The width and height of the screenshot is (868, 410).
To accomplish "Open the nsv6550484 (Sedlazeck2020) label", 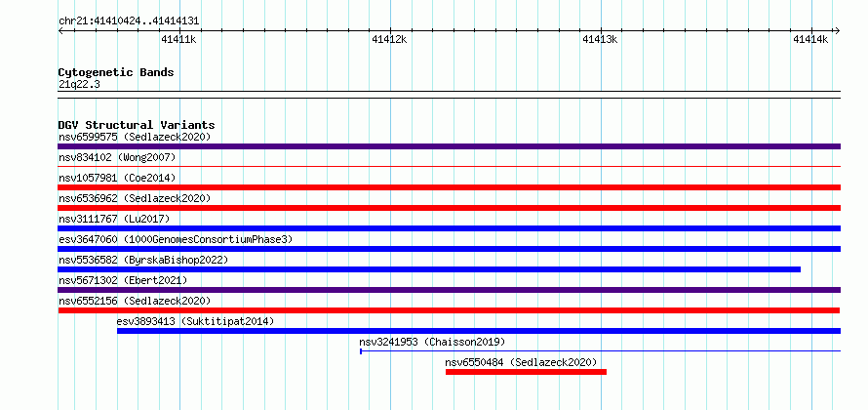I will click(522, 362).
